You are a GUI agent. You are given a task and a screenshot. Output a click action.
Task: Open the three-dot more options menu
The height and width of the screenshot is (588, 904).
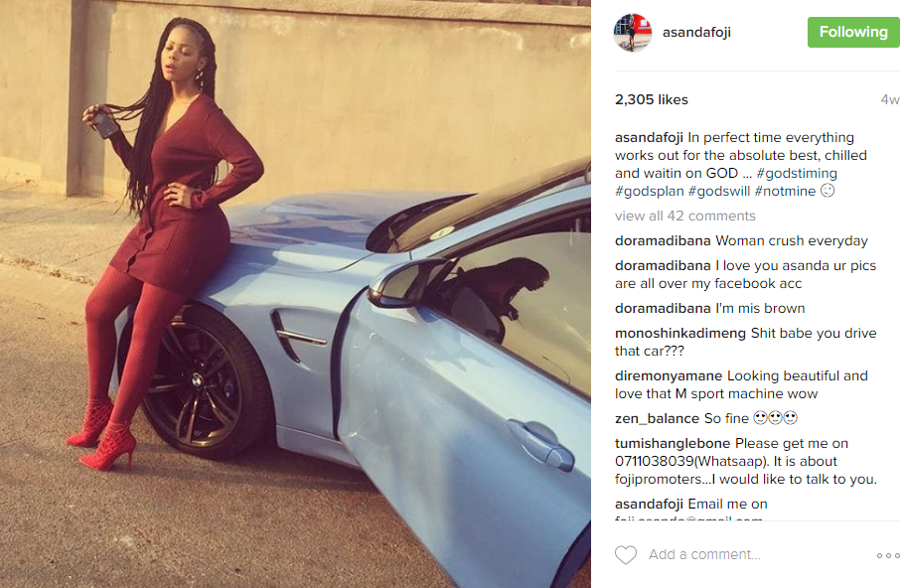tap(888, 555)
